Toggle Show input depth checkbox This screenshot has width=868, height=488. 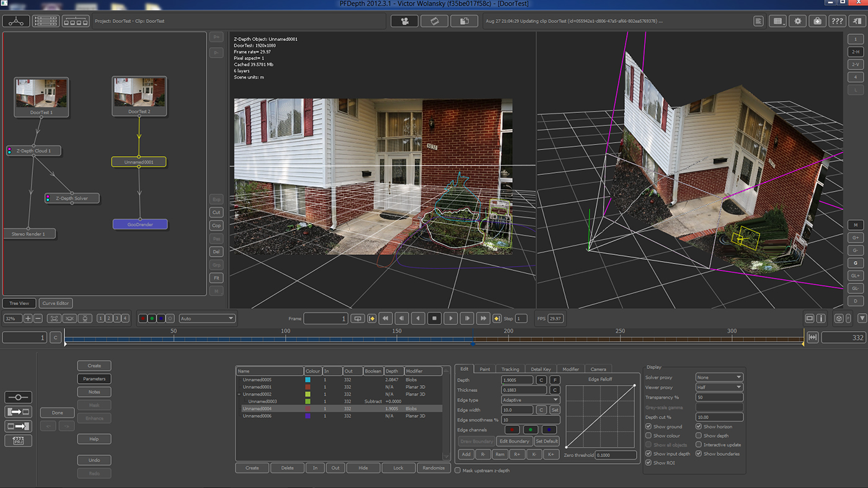pyautogui.click(x=649, y=454)
